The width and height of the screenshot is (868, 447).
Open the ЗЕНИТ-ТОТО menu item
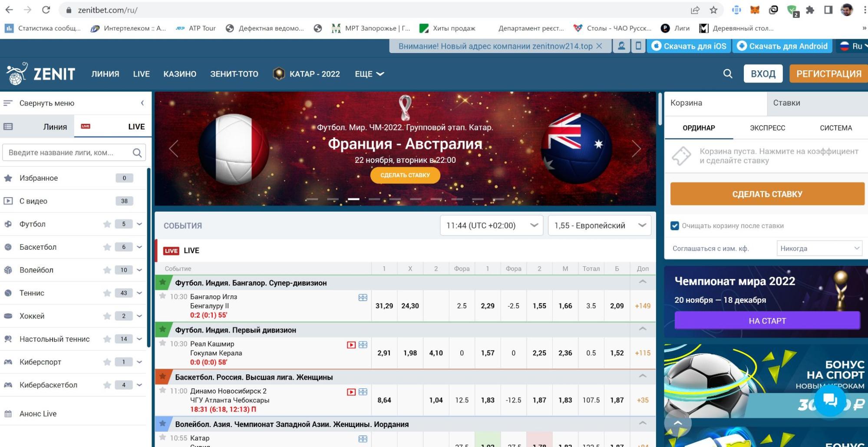tap(234, 74)
